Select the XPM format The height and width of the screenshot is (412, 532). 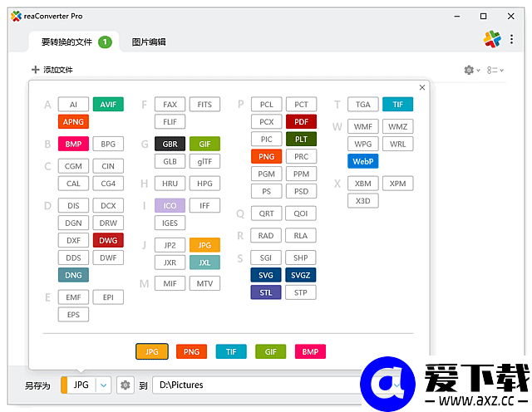tap(398, 184)
